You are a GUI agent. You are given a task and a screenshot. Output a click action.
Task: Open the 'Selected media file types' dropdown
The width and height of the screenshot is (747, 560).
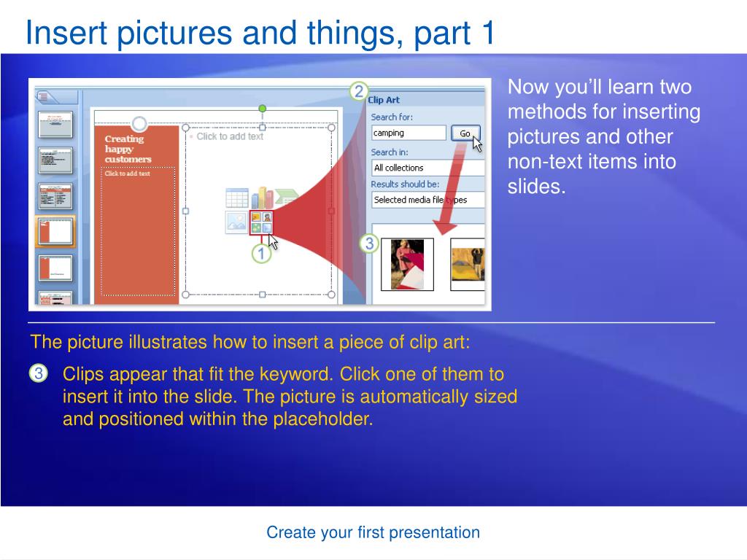coord(427,200)
